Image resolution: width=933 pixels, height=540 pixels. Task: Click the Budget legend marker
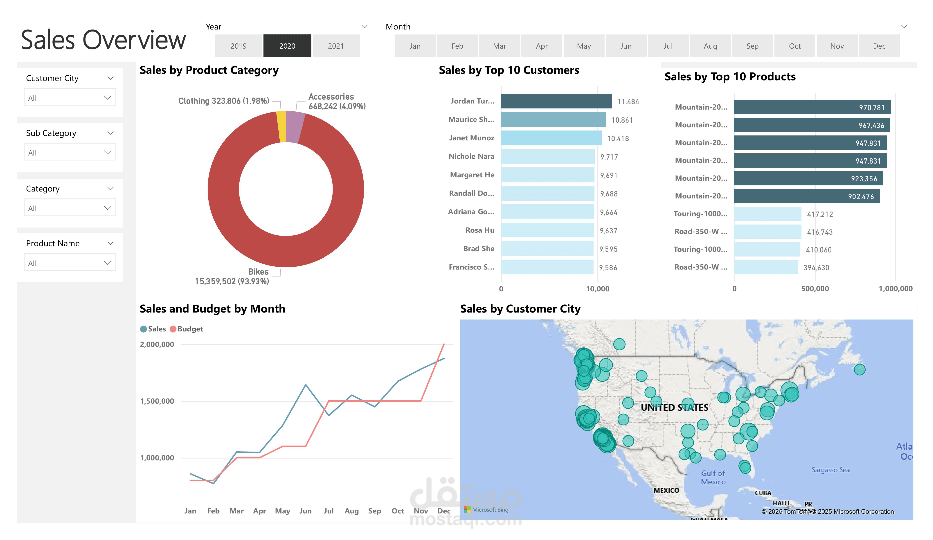173,329
